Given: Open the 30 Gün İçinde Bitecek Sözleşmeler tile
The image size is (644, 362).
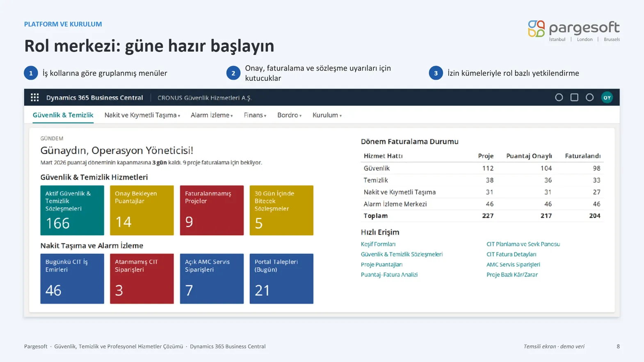Looking at the screenshot, I should pos(281,210).
